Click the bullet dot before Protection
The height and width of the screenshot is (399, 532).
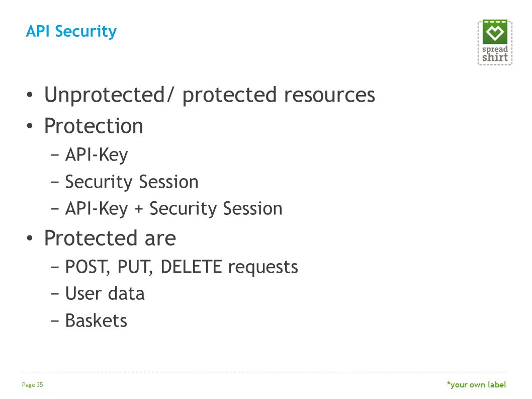(30, 126)
